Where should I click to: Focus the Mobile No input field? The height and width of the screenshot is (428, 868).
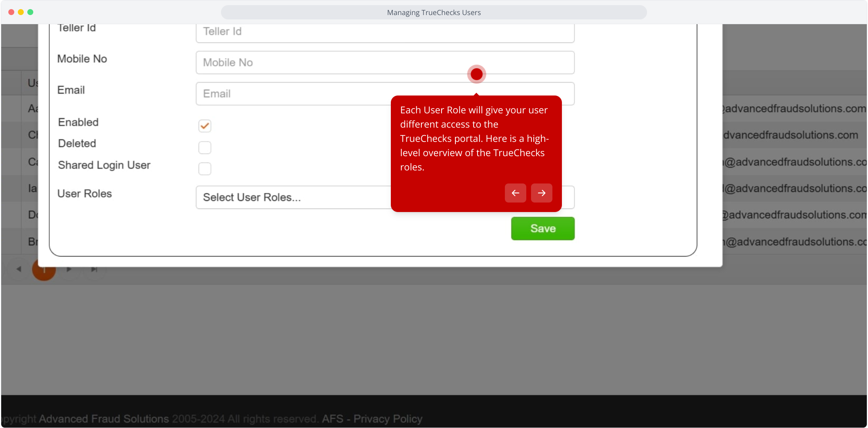pyautogui.click(x=385, y=63)
